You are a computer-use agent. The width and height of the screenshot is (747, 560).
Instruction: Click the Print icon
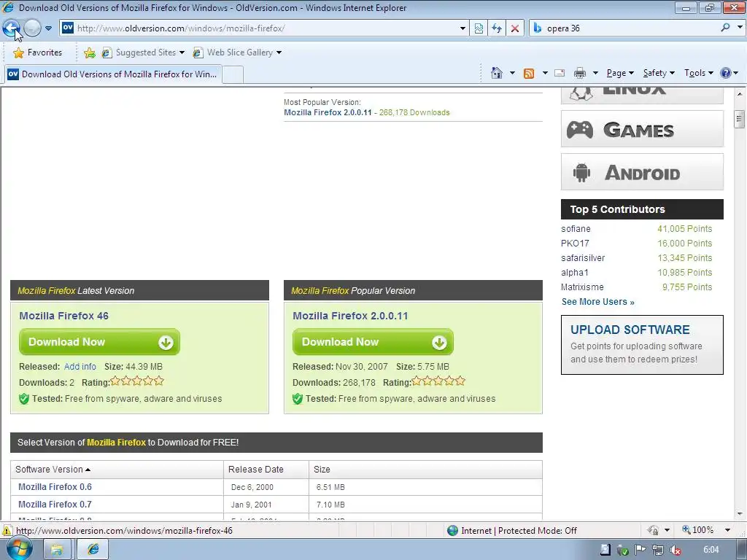580,73
